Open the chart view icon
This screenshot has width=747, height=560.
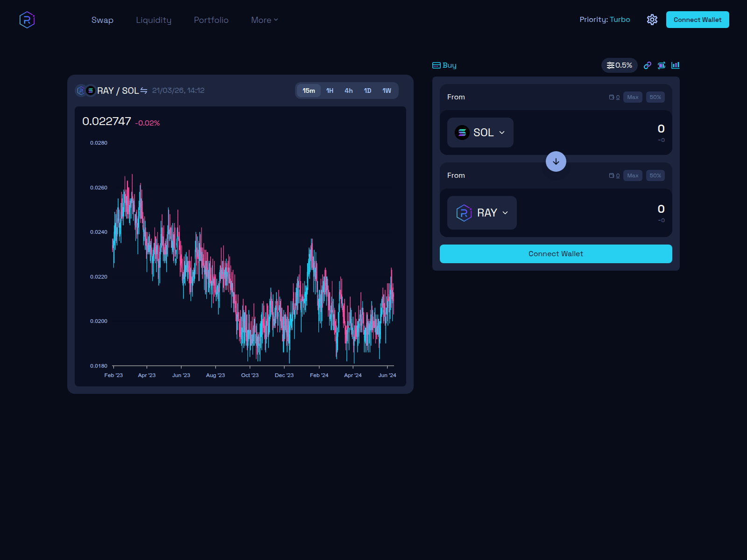[x=676, y=65]
